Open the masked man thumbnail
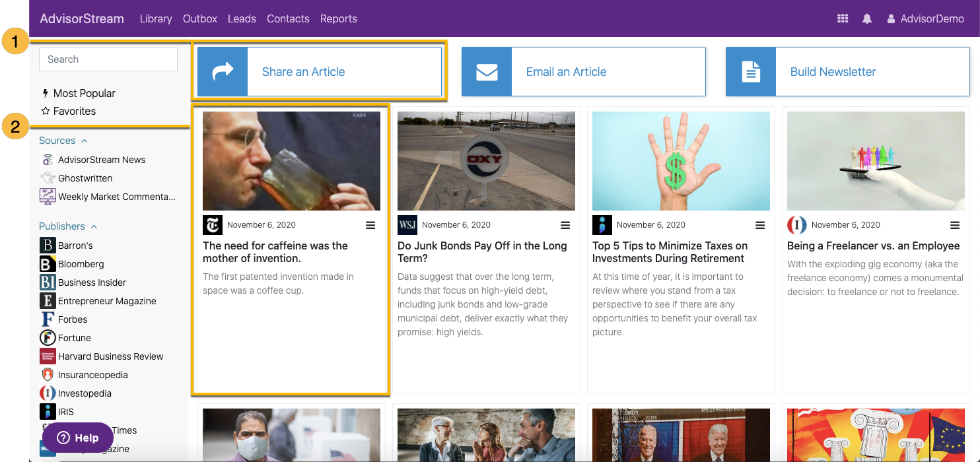The width and height of the screenshot is (980, 462). point(291,435)
